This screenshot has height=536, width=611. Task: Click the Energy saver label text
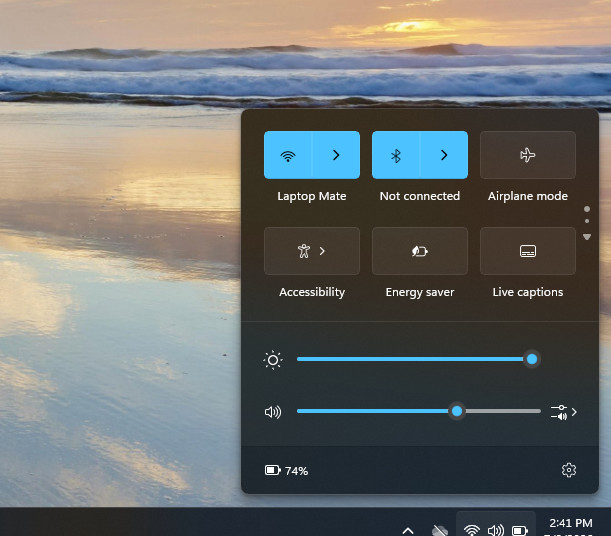coord(420,292)
